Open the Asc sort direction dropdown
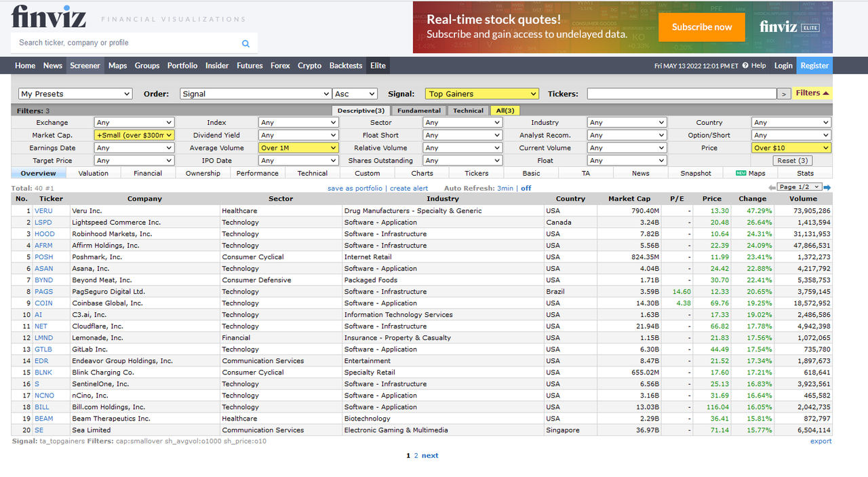The image size is (868, 477). pyautogui.click(x=355, y=94)
